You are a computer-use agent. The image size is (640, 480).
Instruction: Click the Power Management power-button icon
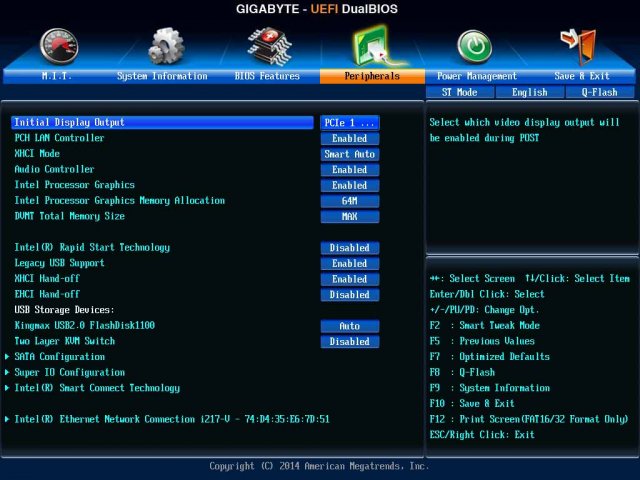click(x=474, y=45)
